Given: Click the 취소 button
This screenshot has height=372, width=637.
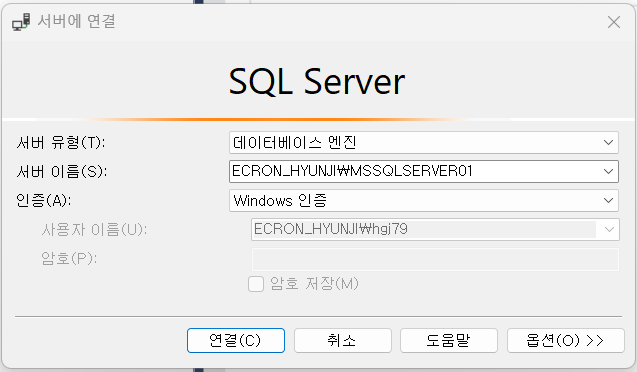Looking at the screenshot, I should tap(342, 340).
